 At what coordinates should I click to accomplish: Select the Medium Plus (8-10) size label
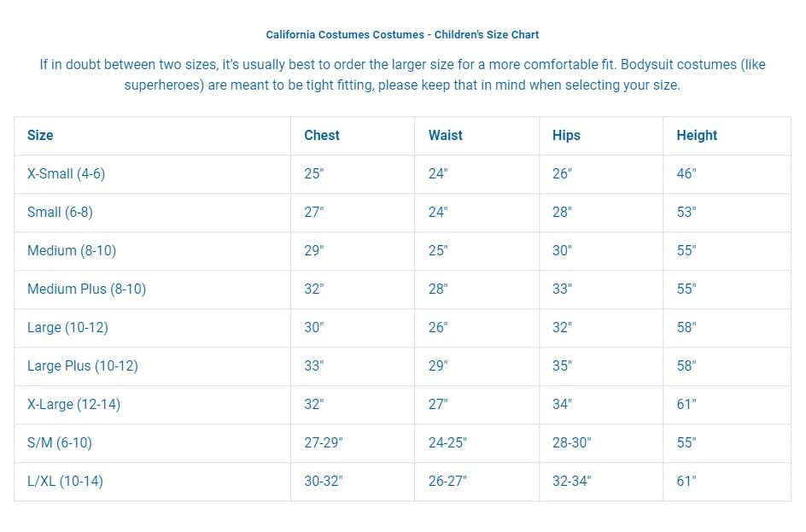point(87,289)
